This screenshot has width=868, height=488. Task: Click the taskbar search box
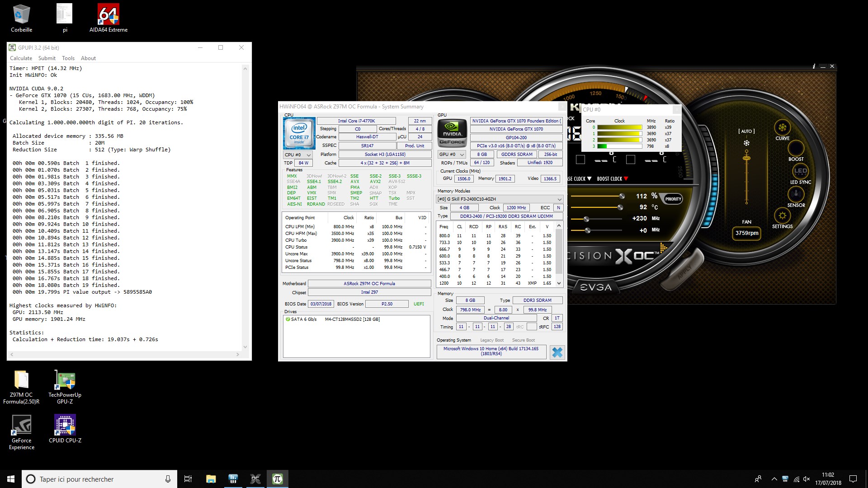point(99,479)
